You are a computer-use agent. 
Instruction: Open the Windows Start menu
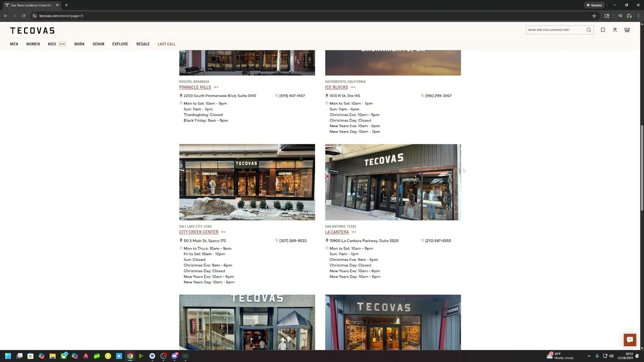coord(8,356)
